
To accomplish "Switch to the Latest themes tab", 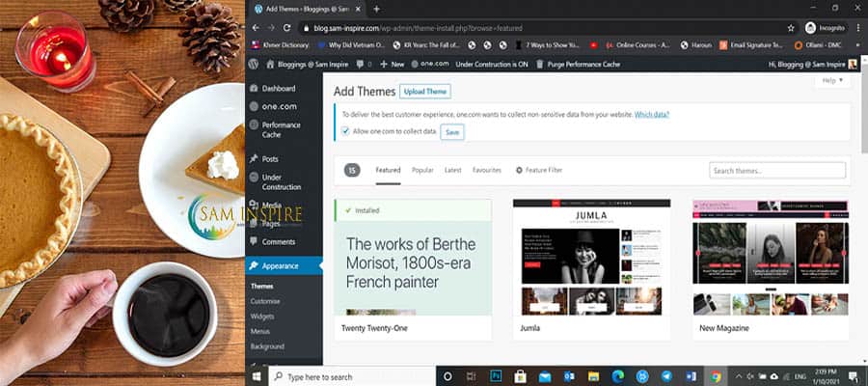I will click(452, 170).
